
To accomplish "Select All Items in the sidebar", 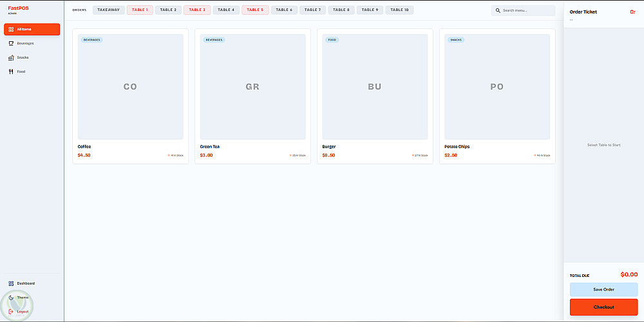I will 32,29.
